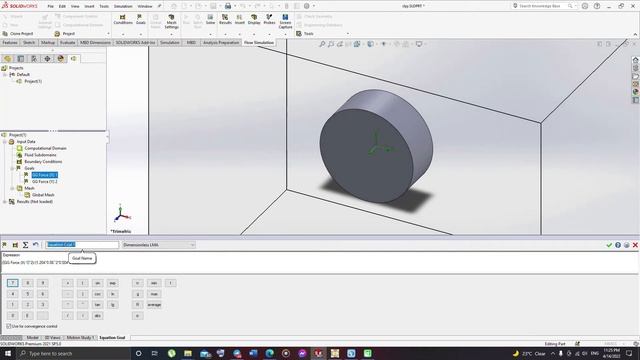640x360 pixels.
Task: Click the Windows Start button
Action: click(8, 353)
